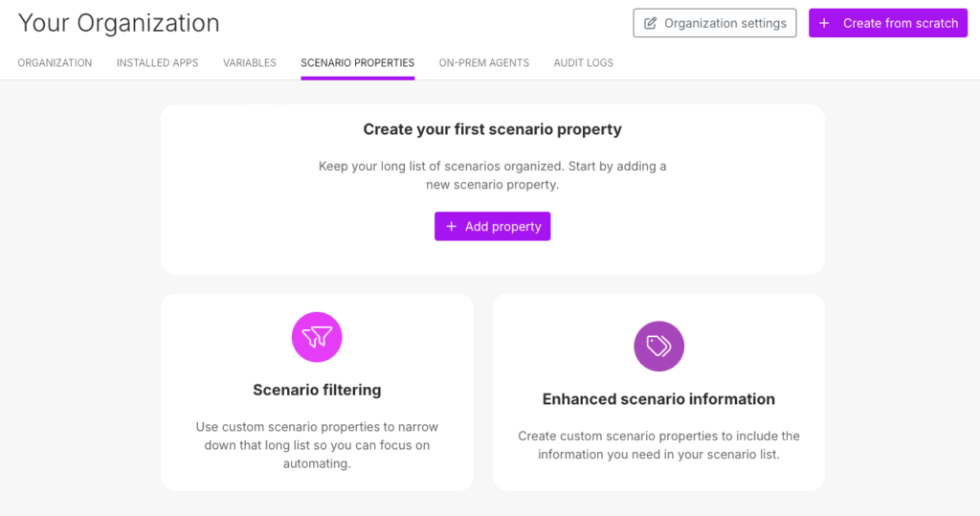980x516 pixels.
Task: Select the Scenario Properties tab
Action: [x=358, y=63]
